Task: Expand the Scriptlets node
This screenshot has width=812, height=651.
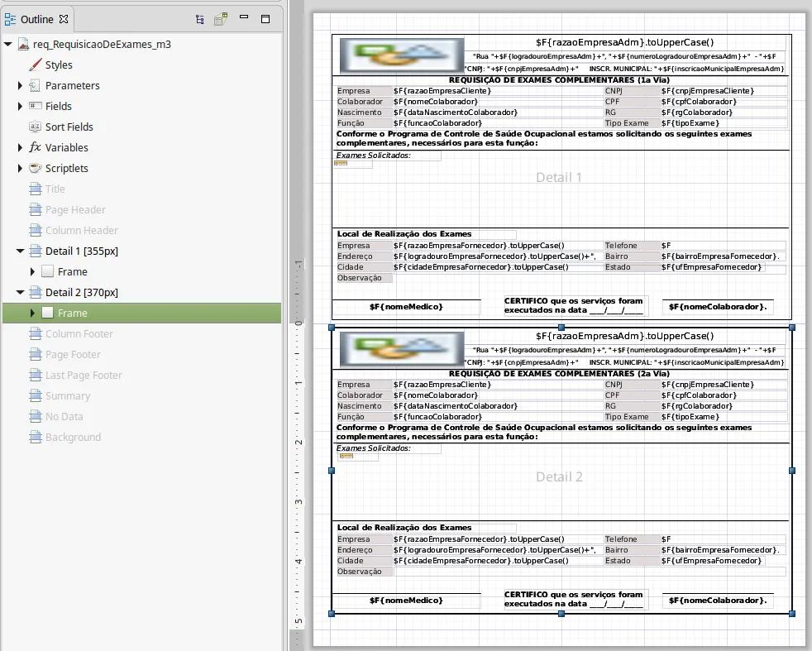Action: tap(20, 168)
